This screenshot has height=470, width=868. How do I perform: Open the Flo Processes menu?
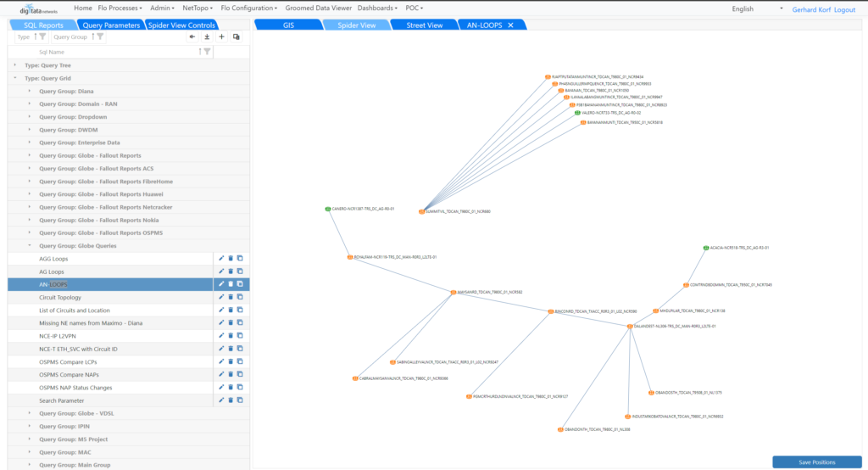click(x=120, y=8)
